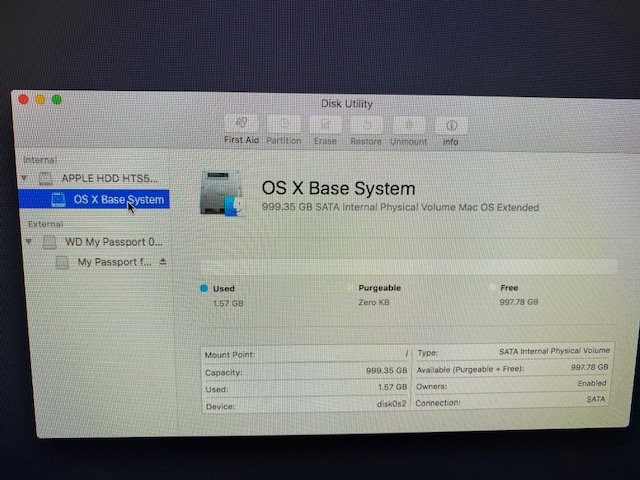640x480 pixels.
Task: Click the blue Used legend dot
Action: [x=204, y=288]
